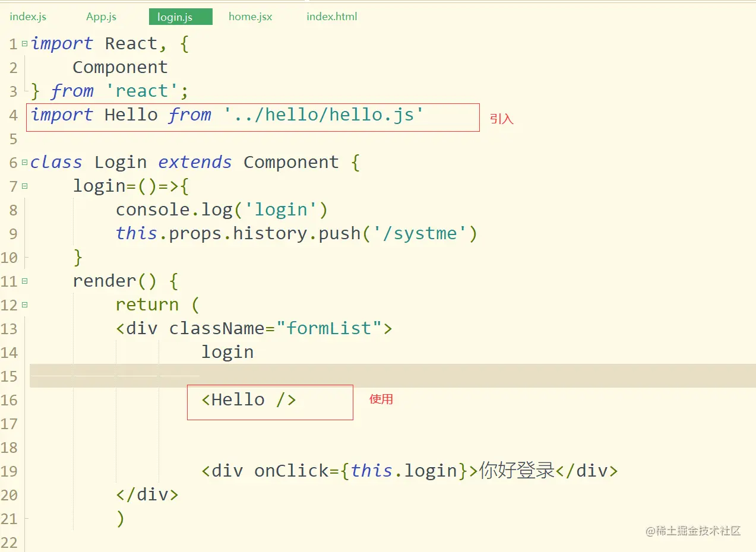Select the login.js tab
The height and width of the screenshot is (552, 756).
(181, 17)
